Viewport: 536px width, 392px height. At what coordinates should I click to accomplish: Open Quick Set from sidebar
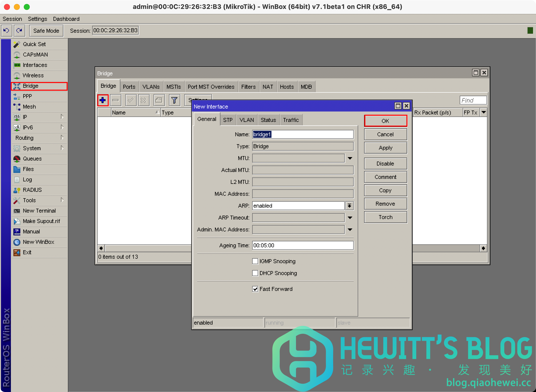pos(34,44)
